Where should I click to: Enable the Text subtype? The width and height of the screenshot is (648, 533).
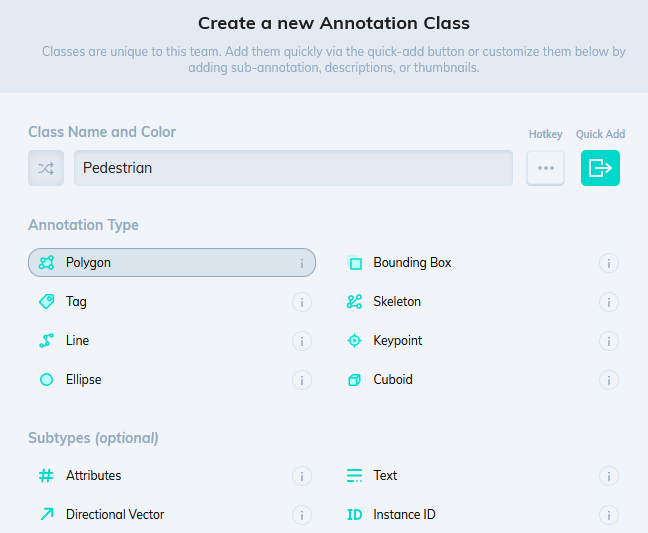click(385, 476)
